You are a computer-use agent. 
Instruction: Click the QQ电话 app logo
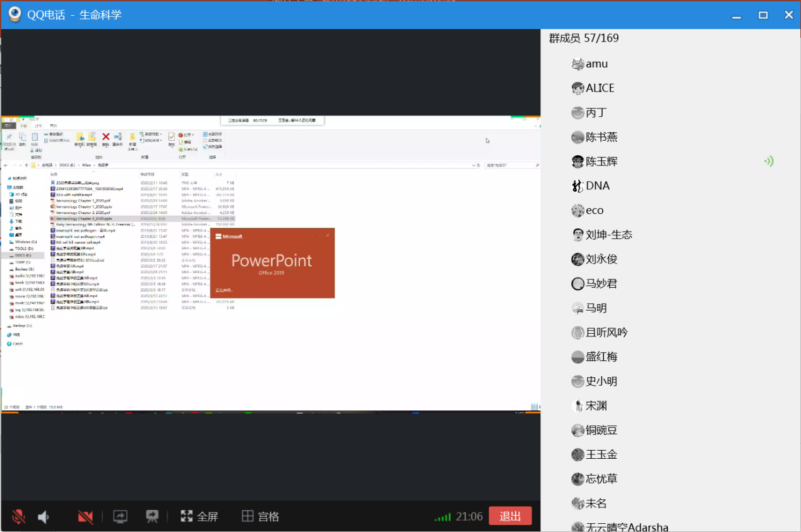(15, 15)
